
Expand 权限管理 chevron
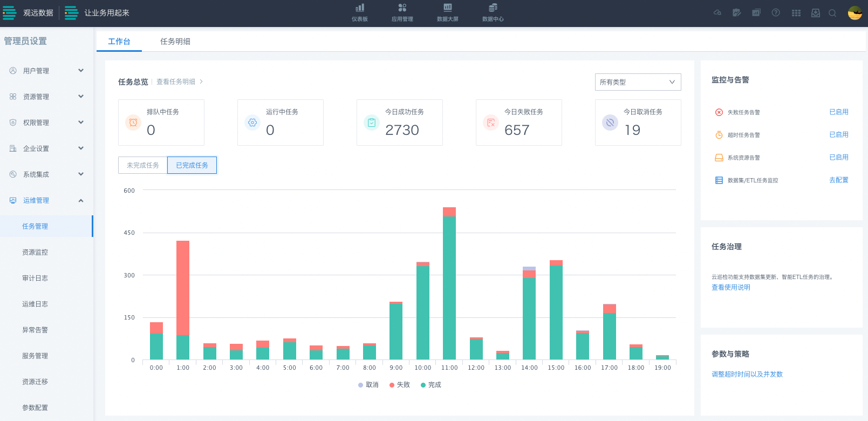[x=81, y=123]
